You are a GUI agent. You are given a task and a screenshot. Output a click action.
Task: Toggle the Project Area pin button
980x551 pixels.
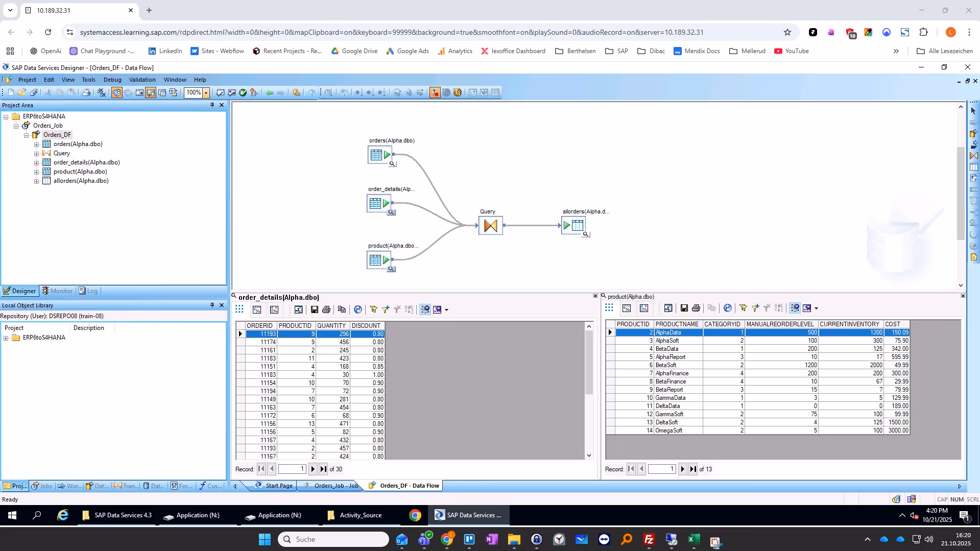click(212, 105)
